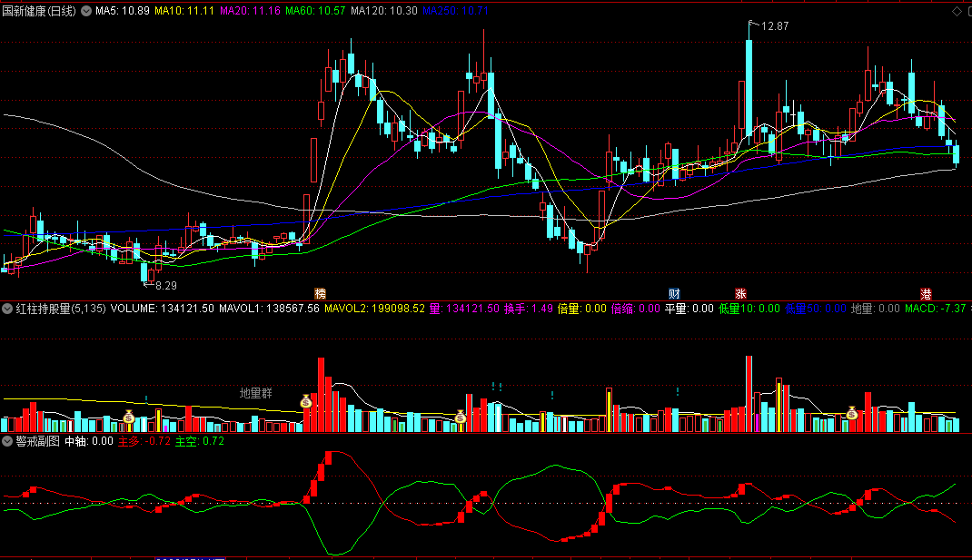Click the rightmost money bag icon in volume

click(852, 413)
